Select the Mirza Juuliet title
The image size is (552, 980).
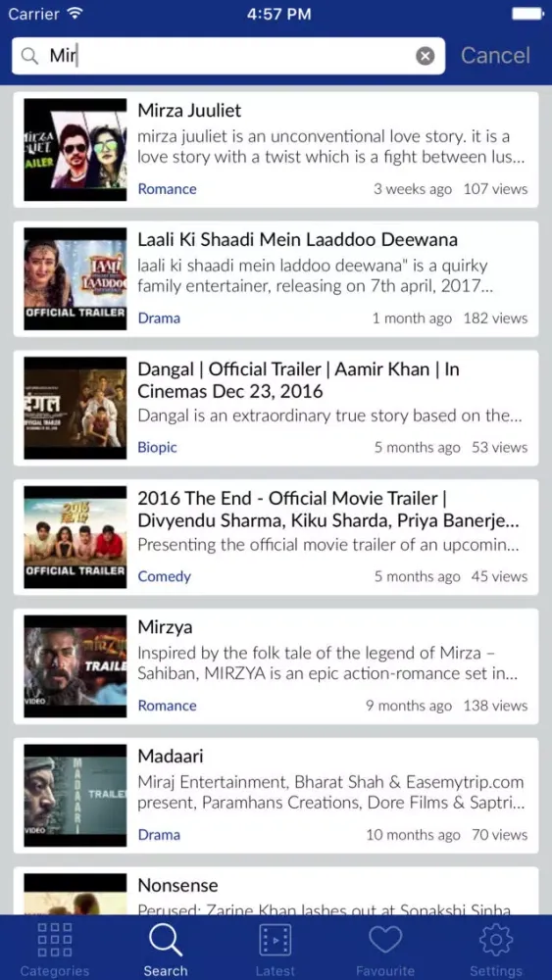(x=189, y=111)
